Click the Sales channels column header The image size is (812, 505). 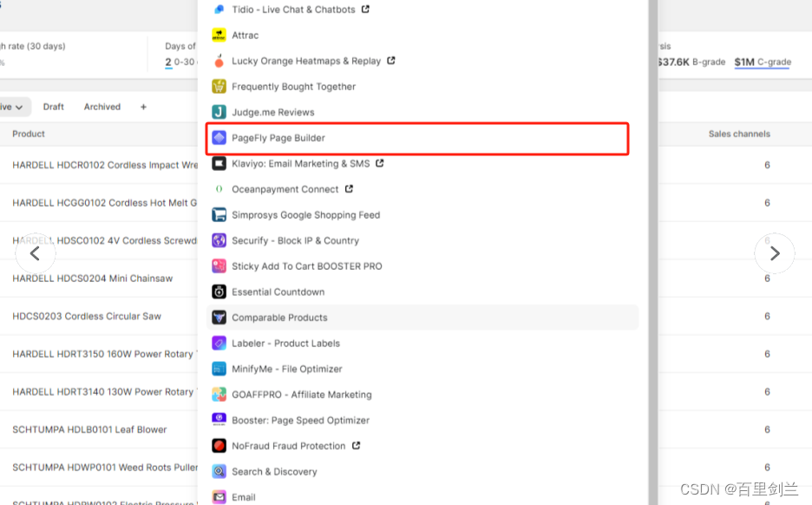tap(739, 134)
